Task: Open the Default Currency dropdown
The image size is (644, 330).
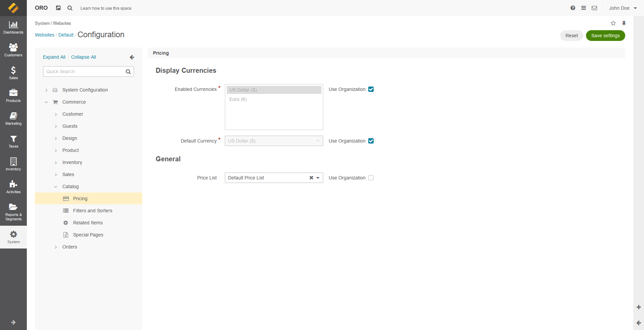Action: pos(274,141)
